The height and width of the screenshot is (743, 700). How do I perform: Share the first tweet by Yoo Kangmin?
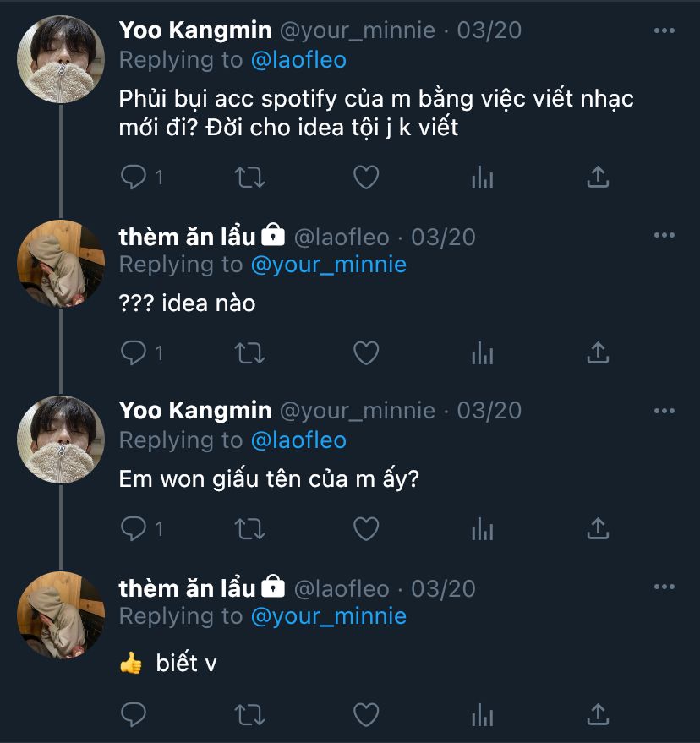click(x=598, y=177)
